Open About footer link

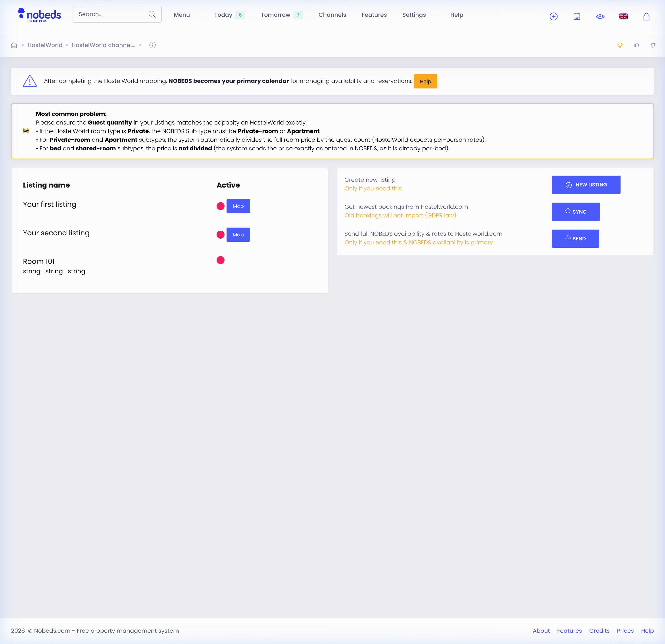(x=541, y=631)
